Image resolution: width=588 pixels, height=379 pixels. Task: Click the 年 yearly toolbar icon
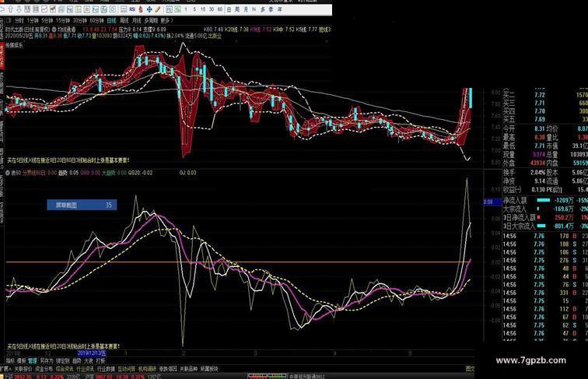(x=279, y=9)
